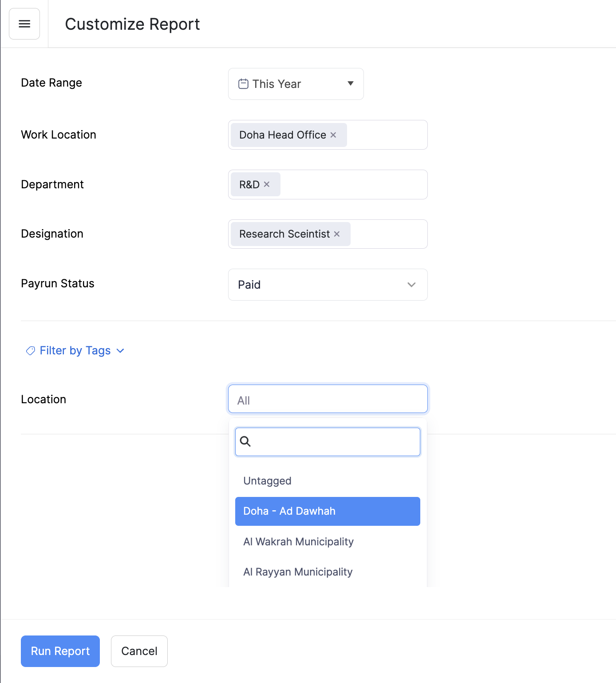Click the location search input box
The width and height of the screenshot is (616, 683).
pos(327,442)
